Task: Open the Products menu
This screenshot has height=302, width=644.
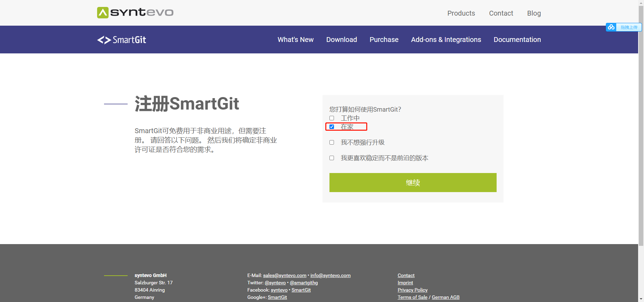Action: (461, 13)
